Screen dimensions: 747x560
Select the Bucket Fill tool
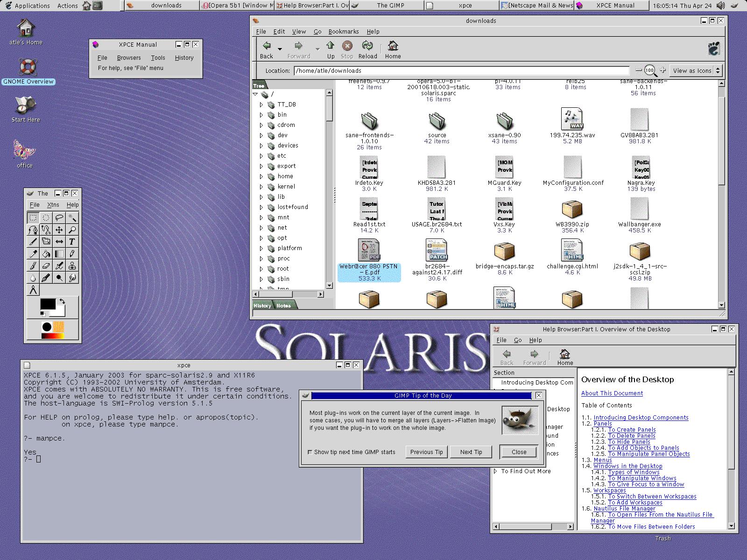(46, 254)
